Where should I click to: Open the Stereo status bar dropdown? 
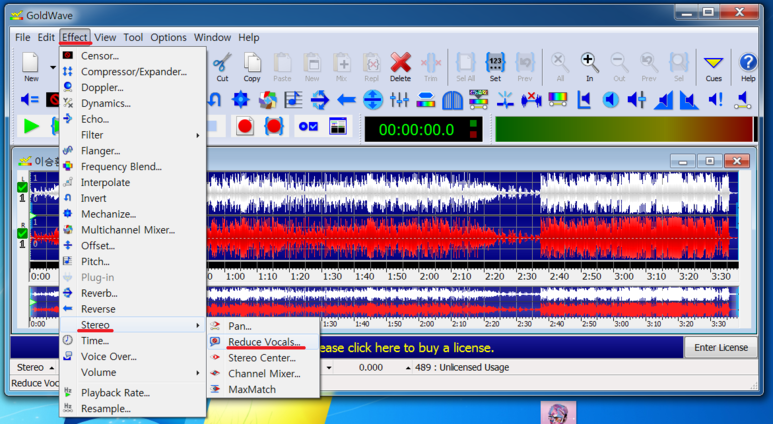pyautogui.click(x=52, y=368)
